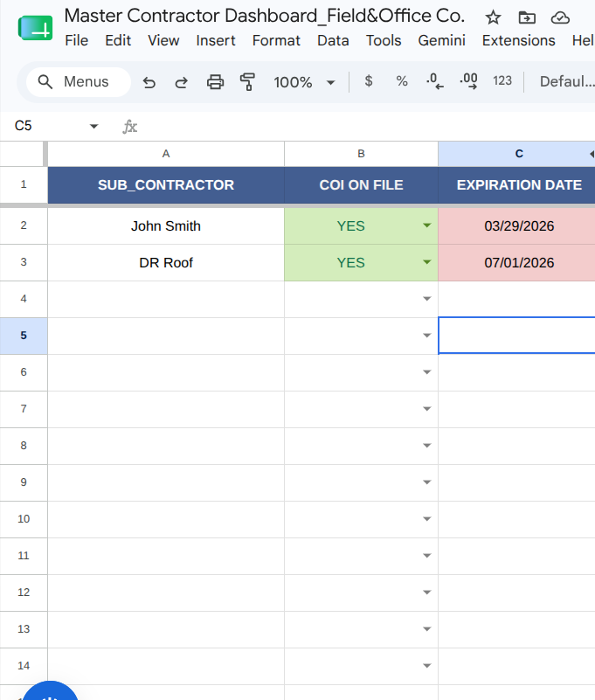This screenshot has width=595, height=700.
Task: Open the YES dropdown in row 2
Action: click(x=426, y=225)
